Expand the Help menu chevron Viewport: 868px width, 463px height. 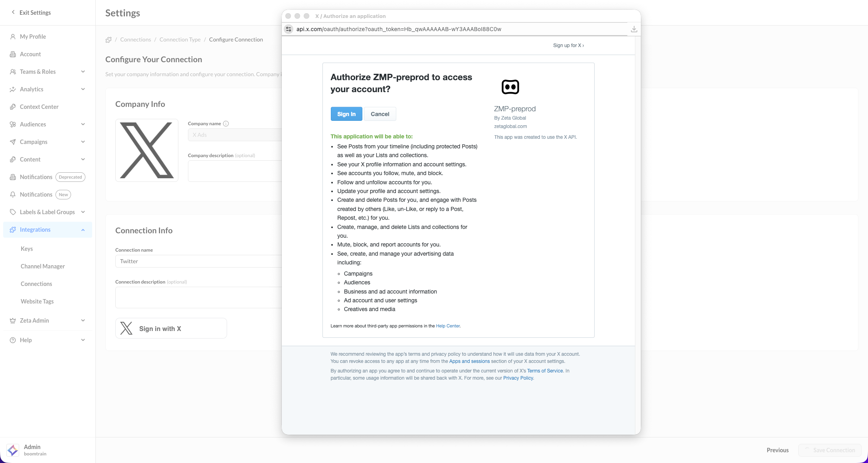83,340
